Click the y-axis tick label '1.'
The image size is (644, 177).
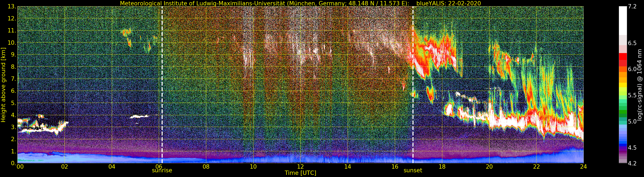[14, 151]
